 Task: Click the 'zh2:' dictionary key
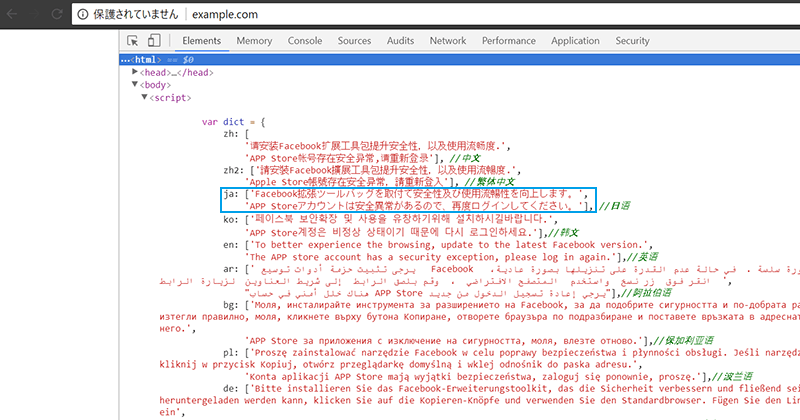click(x=234, y=170)
